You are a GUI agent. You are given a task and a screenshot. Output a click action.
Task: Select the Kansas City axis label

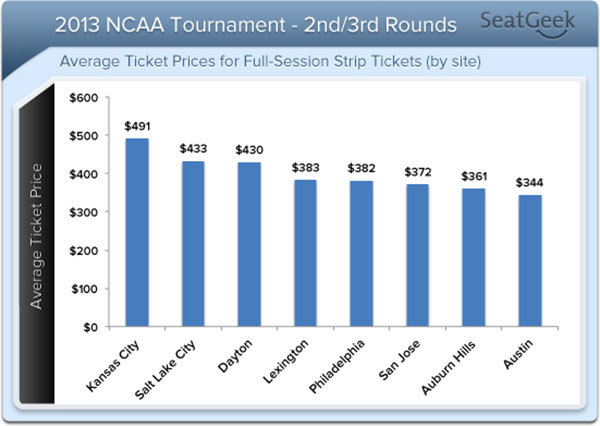point(112,366)
